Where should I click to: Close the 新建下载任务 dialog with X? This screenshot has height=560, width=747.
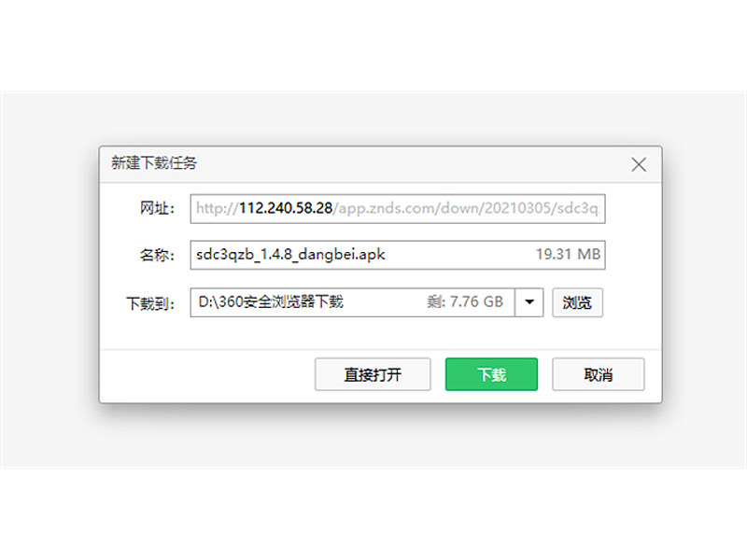point(639,165)
